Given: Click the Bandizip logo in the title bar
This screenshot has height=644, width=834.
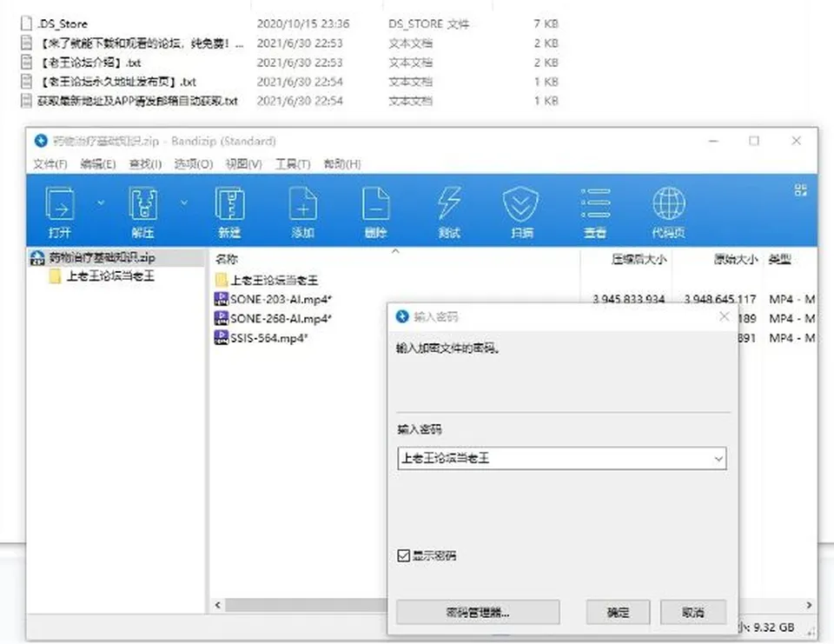Looking at the screenshot, I should coord(41,141).
